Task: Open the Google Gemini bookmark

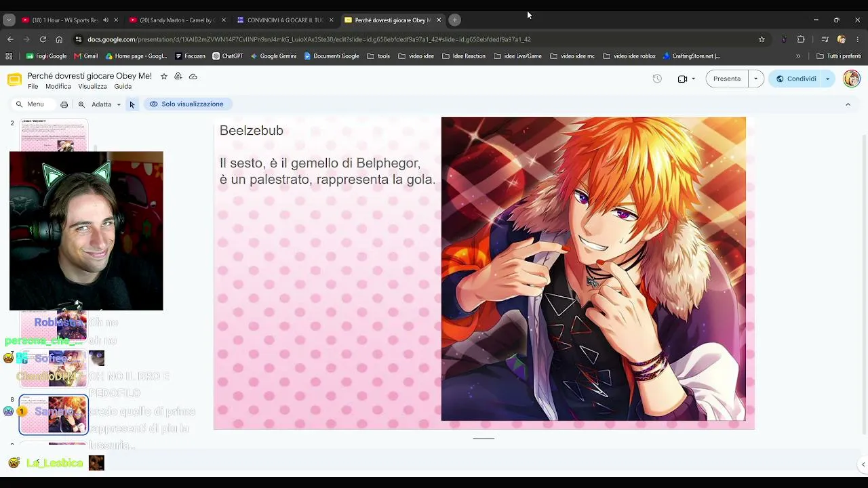Action: click(x=273, y=56)
